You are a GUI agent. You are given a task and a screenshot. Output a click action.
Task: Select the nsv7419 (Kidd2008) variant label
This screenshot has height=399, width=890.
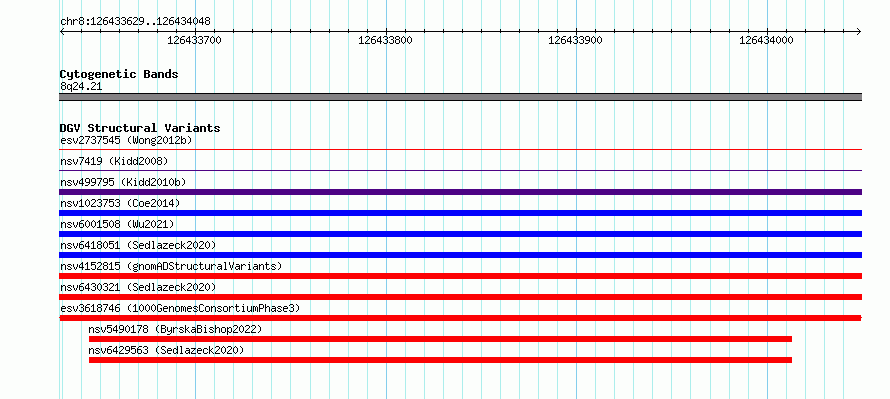point(114,161)
